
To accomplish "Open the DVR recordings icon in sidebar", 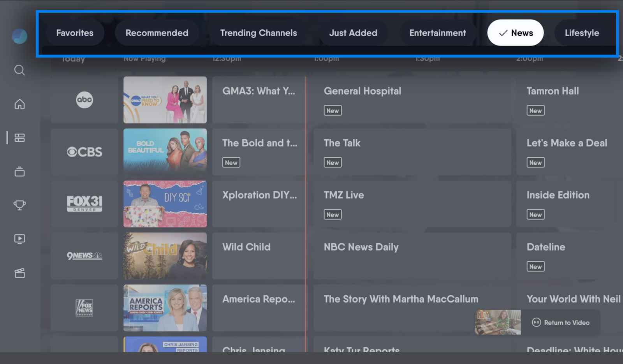I will (19, 171).
